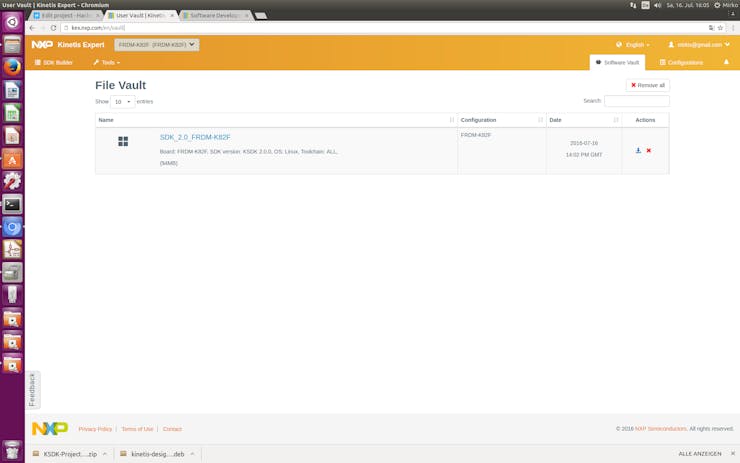This screenshot has width=740, height=463.
Task: Open a new browser tab
Action: [x=261, y=16]
